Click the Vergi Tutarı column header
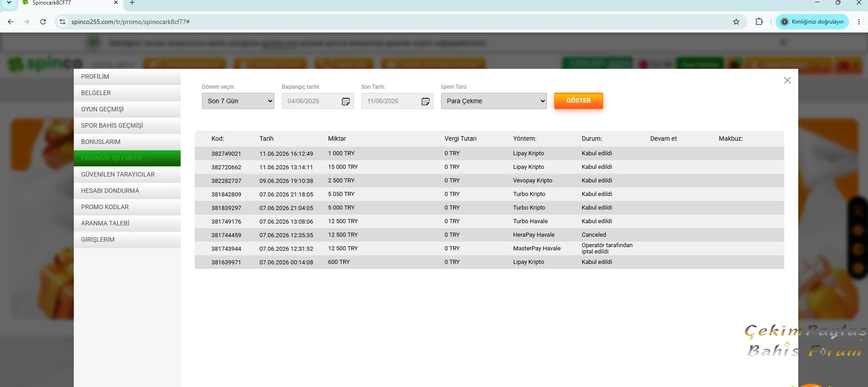 click(460, 139)
